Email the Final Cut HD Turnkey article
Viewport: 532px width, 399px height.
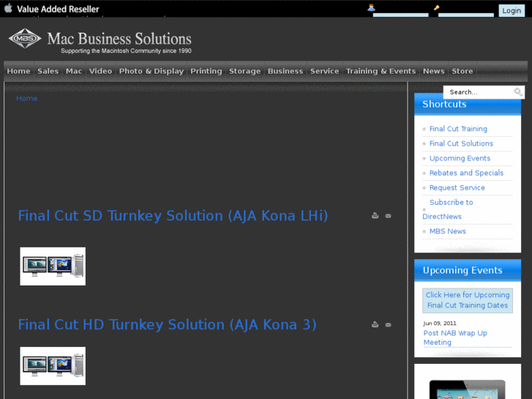(388, 324)
